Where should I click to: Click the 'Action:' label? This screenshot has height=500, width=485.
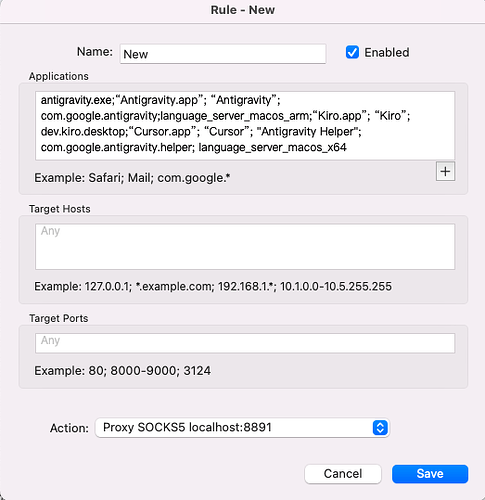click(x=69, y=428)
